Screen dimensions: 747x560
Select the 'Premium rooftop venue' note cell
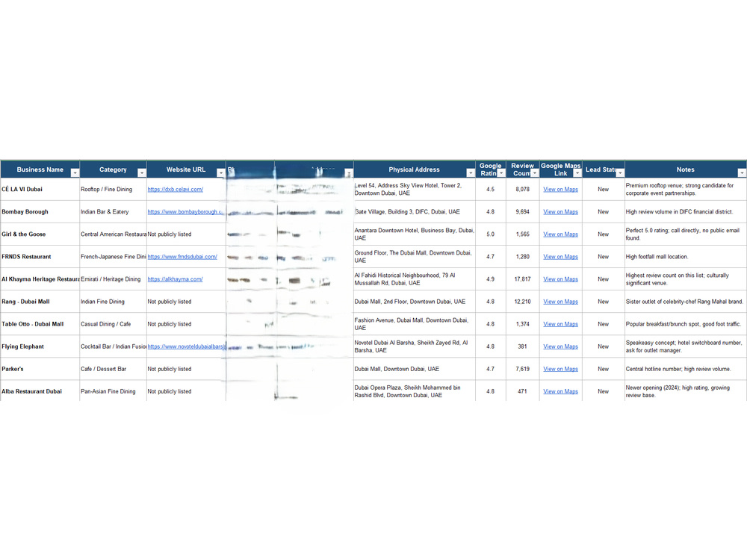click(x=686, y=189)
